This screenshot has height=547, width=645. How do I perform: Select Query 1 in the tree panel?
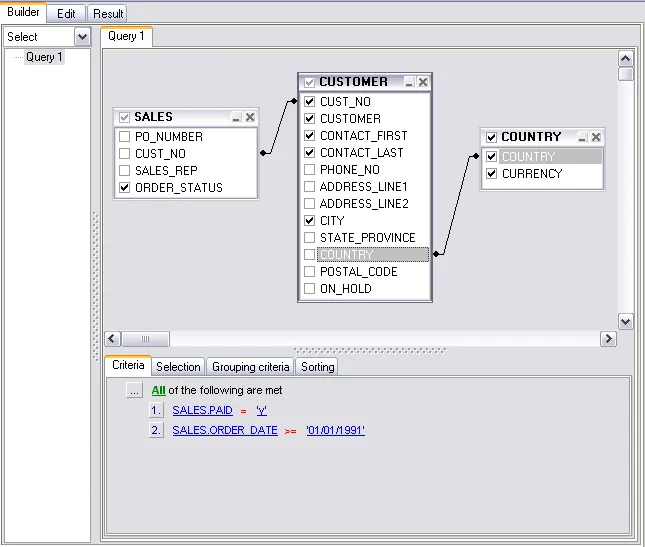pyautogui.click(x=45, y=58)
